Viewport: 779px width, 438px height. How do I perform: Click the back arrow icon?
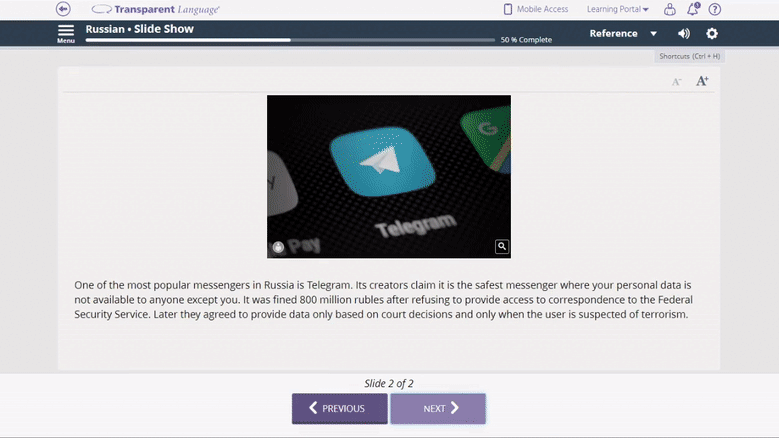coord(63,9)
